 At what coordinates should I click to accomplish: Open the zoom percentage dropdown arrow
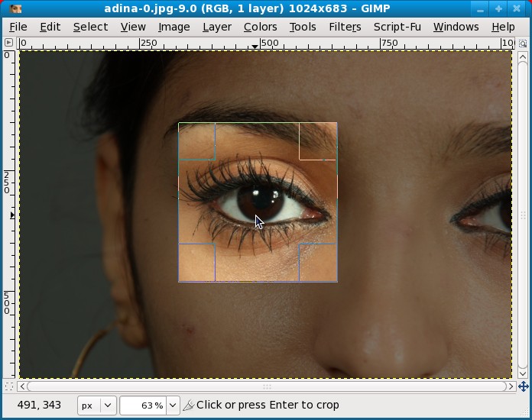(x=173, y=405)
